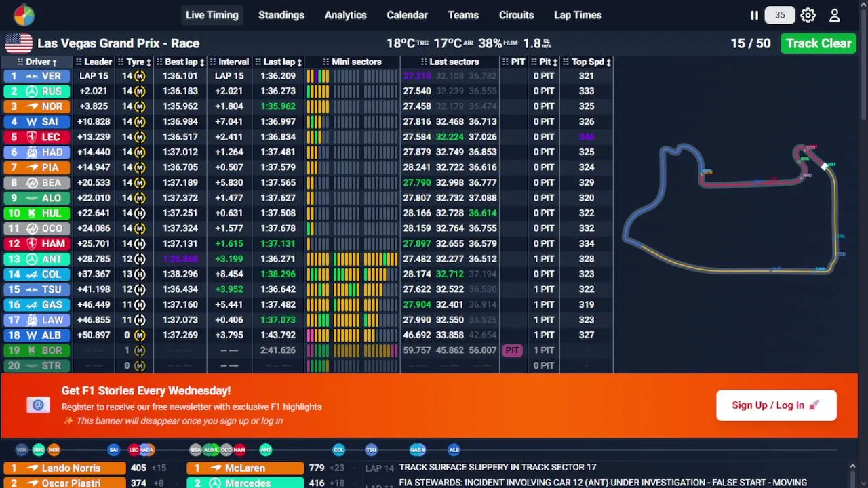Select driver NOR row badge
This screenshot has width=868, height=488.
coord(37,106)
